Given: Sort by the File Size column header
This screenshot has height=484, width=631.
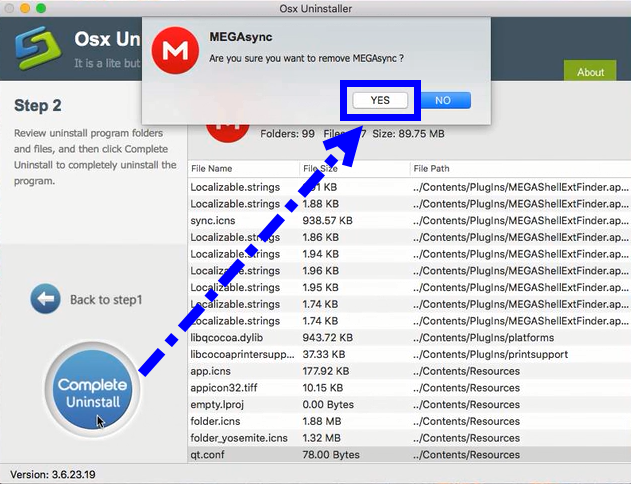Looking at the screenshot, I should click(x=326, y=168).
